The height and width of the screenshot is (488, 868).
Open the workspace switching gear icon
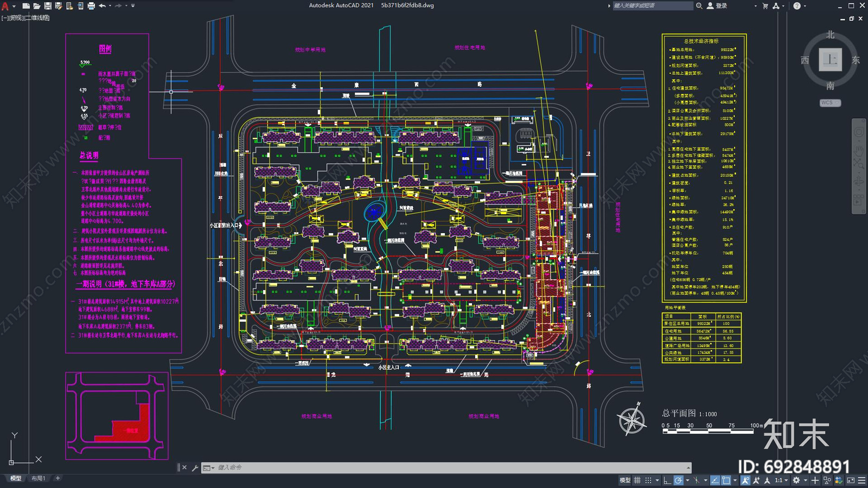click(796, 480)
